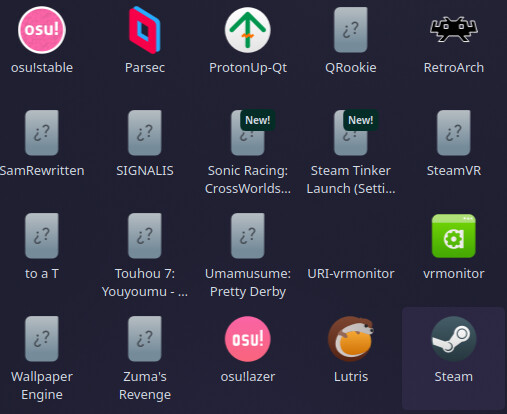Launch Steam Tinker Launch settings entry
This screenshot has height=414, width=507.
(351, 133)
